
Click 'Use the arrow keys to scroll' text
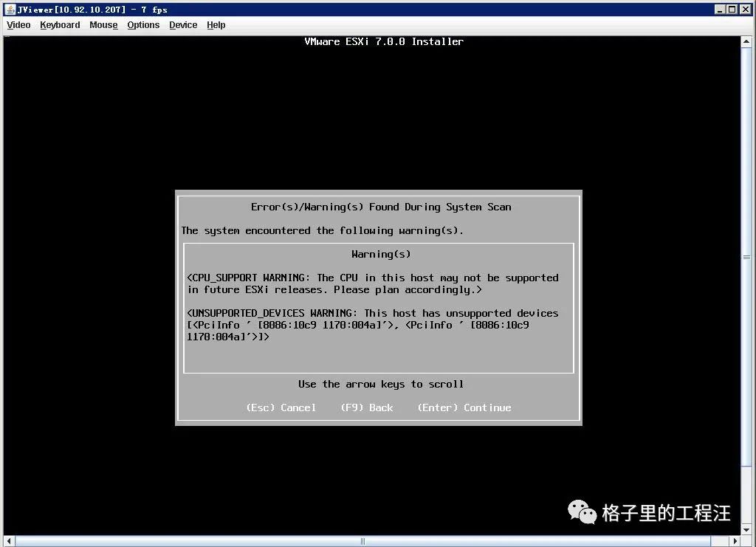pyautogui.click(x=381, y=384)
